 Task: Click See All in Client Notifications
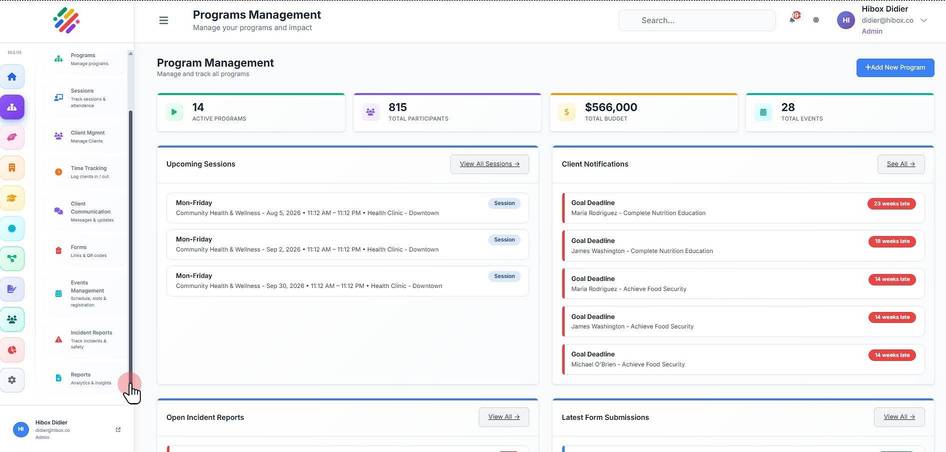tap(901, 164)
